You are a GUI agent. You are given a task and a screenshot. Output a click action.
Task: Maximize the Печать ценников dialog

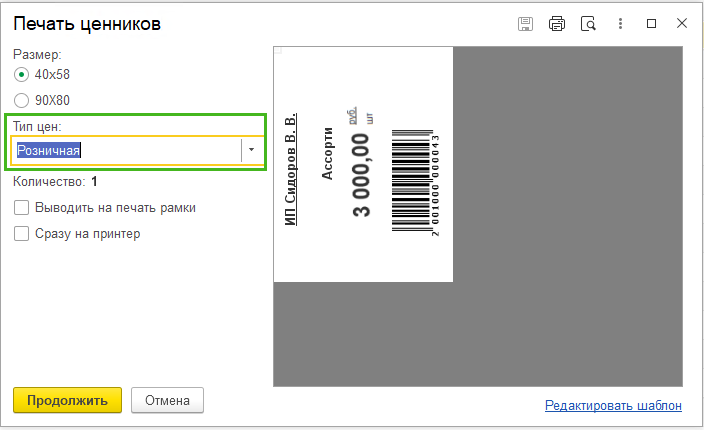pos(651,23)
